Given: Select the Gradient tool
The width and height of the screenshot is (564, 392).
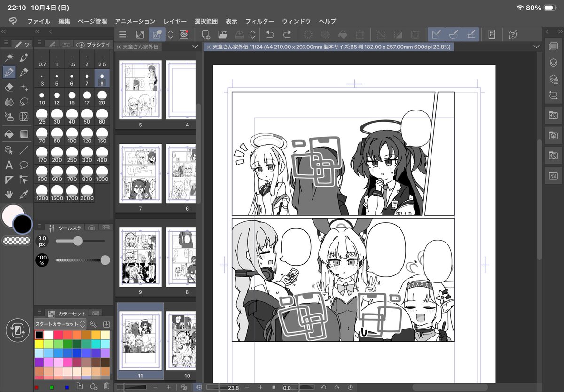Looking at the screenshot, I should 24,134.
